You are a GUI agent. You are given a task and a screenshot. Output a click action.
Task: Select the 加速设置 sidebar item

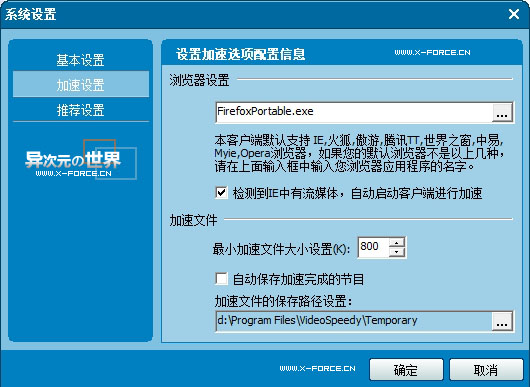tap(80, 84)
